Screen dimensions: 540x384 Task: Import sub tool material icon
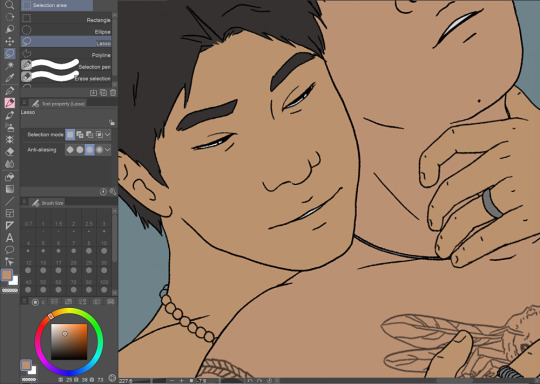click(x=93, y=93)
